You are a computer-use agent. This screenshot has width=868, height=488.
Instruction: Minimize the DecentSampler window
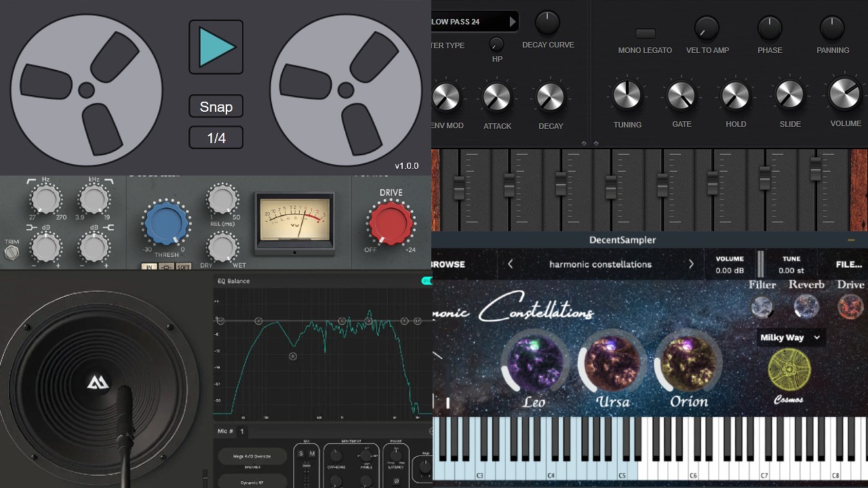(x=850, y=240)
